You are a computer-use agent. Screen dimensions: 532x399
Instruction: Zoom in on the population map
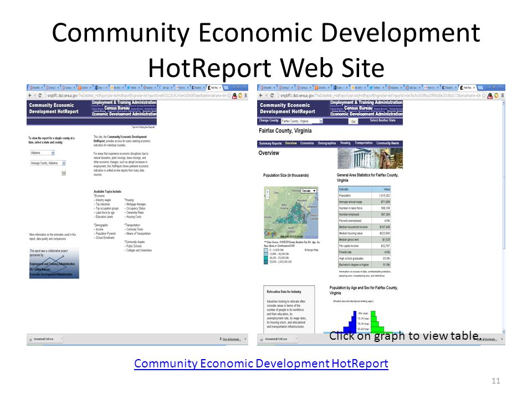268,192
